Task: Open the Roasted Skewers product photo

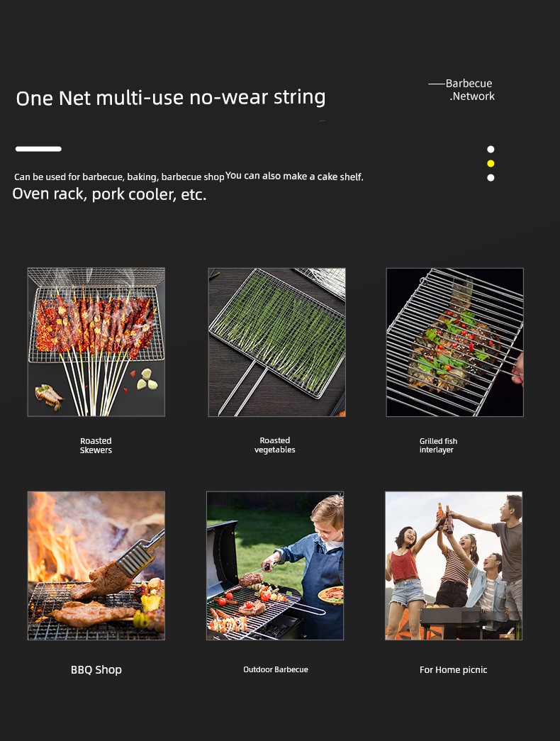Action: click(x=96, y=342)
